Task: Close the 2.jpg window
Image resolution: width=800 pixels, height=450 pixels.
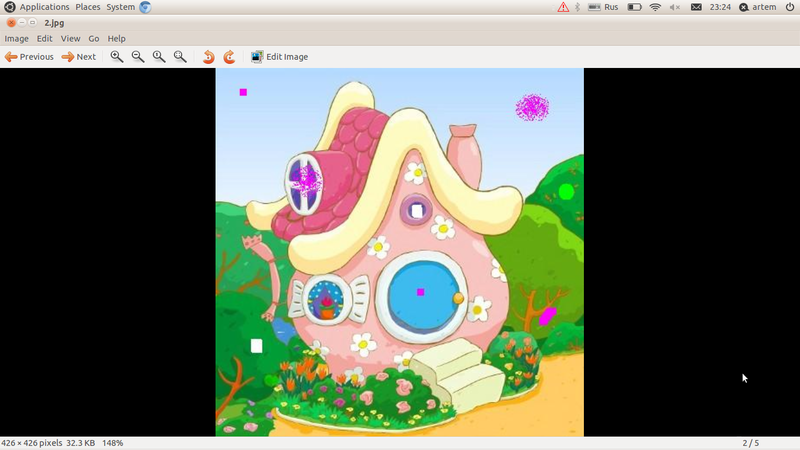Action: pyautogui.click(x=11, y=22)
